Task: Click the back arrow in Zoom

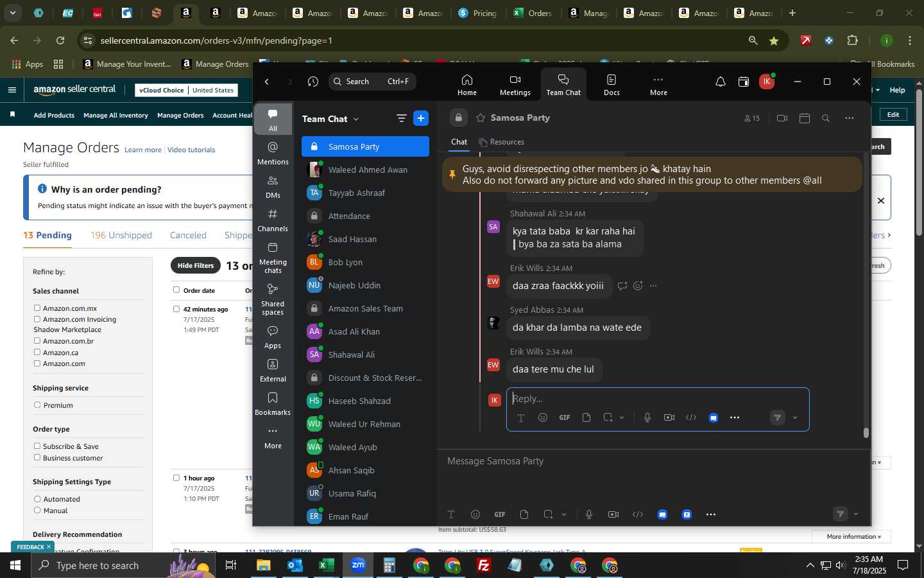Action: coord(267,82)
